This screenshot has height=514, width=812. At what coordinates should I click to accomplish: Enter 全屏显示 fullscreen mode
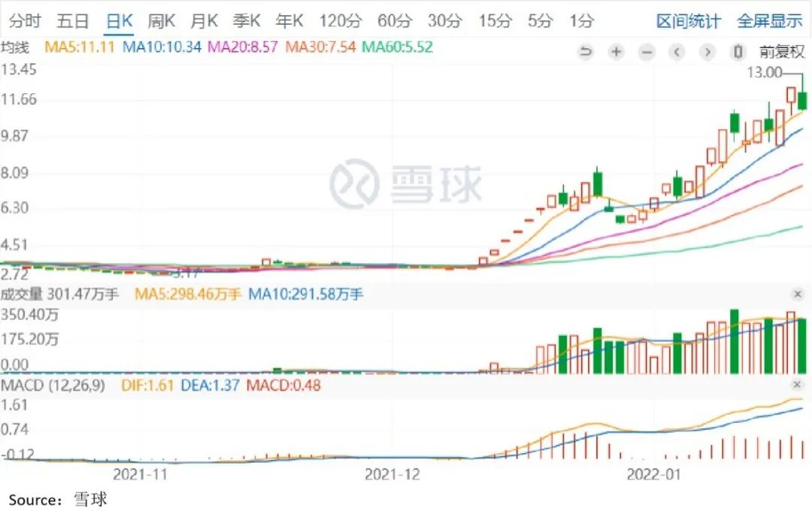click(x=770, y=21)
